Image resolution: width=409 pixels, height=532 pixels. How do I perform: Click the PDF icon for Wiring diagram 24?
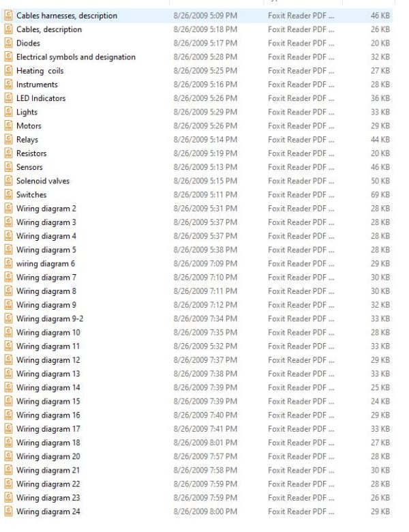coord(8,512)
